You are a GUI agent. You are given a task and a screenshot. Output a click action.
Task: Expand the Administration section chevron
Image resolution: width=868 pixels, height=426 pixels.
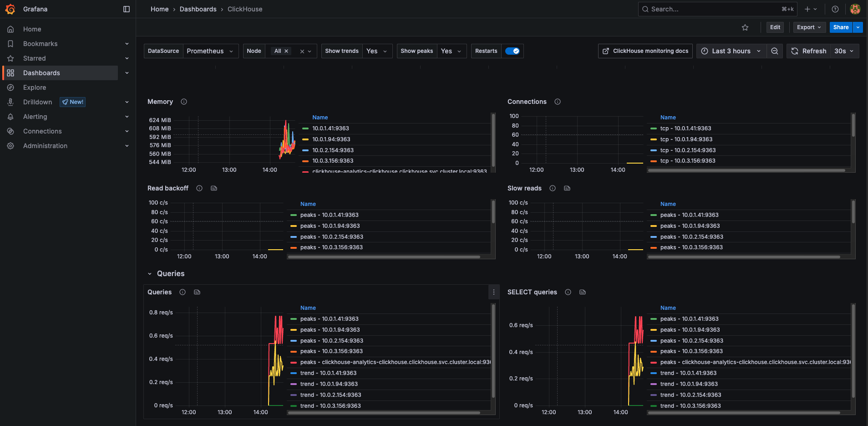pos(127,146)
